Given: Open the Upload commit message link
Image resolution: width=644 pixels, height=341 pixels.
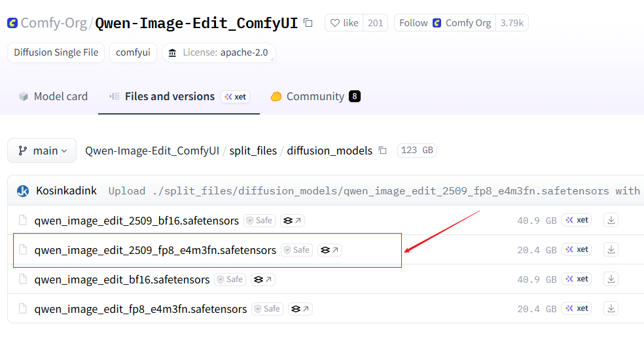Looking at the screenshot, I should click(374, 191).
